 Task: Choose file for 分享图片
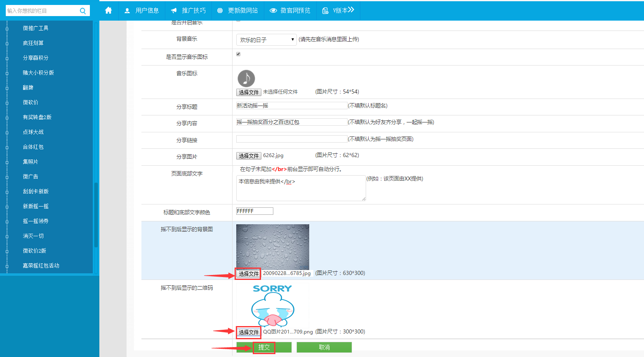249,156
